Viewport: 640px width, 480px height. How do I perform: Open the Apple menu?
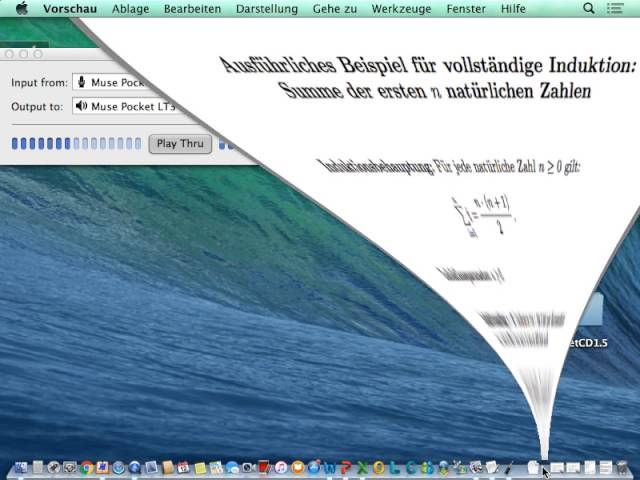(21, 9)
